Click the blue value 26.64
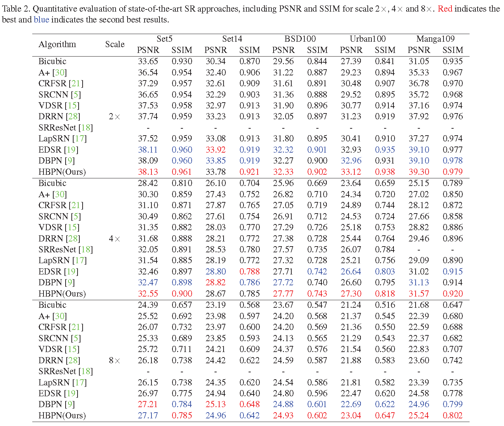The height and width of the screenshot is (426, 504). 351,272
